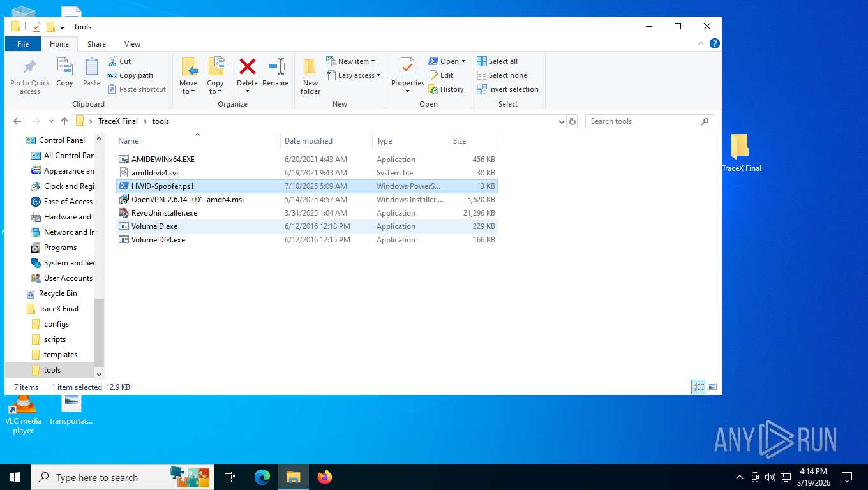Expand the Open button dropdown
Image resolution: width=868 pixels, height=490 pixels.
(463, 61)
